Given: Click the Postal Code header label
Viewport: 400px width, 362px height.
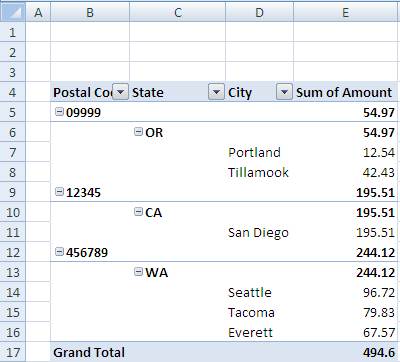Looking at the screenshot, I should [x=83, y=92].
